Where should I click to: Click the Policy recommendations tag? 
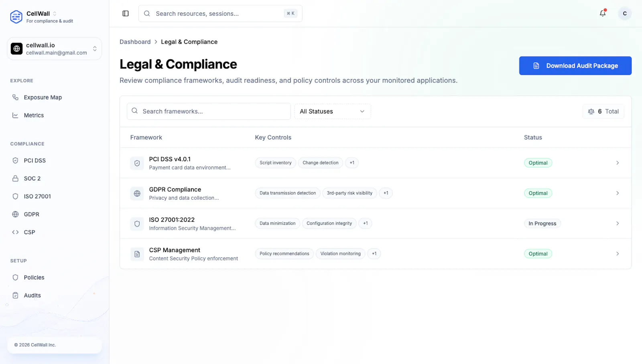point(284,254)
